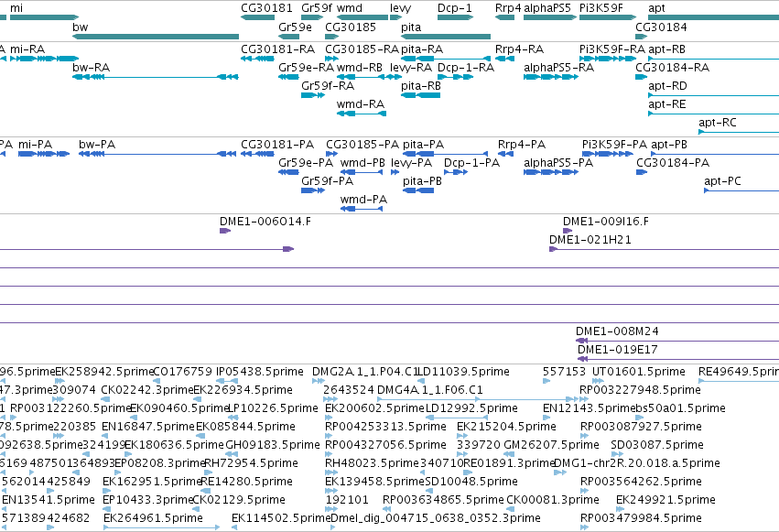This screenshot has width=779, height=532.
Task: Select the Gr59e gene glyph
Action: coord(288,37)
